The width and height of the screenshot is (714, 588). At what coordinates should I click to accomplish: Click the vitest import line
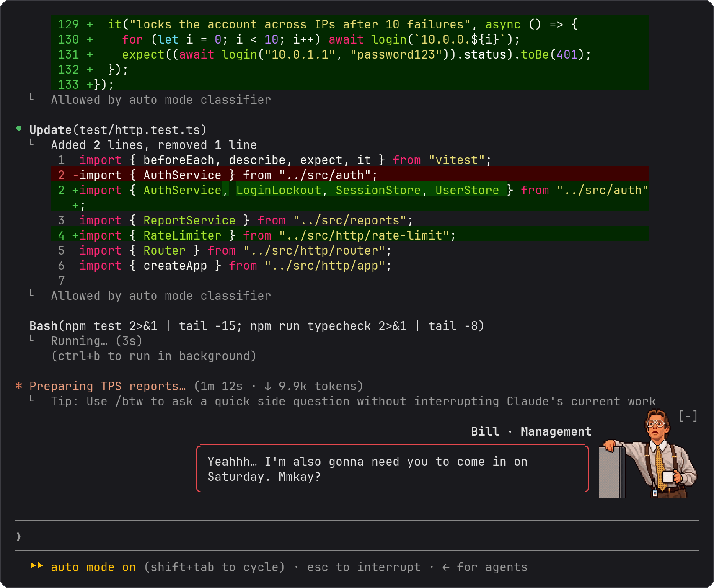pos(275,160)
